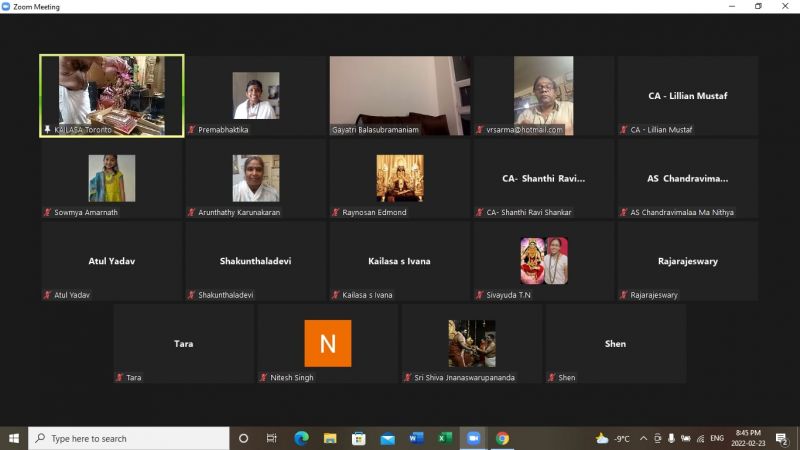Viewport: 800px width, 450px height.
Task: Open the Task View icon
Action: (271, 438)
